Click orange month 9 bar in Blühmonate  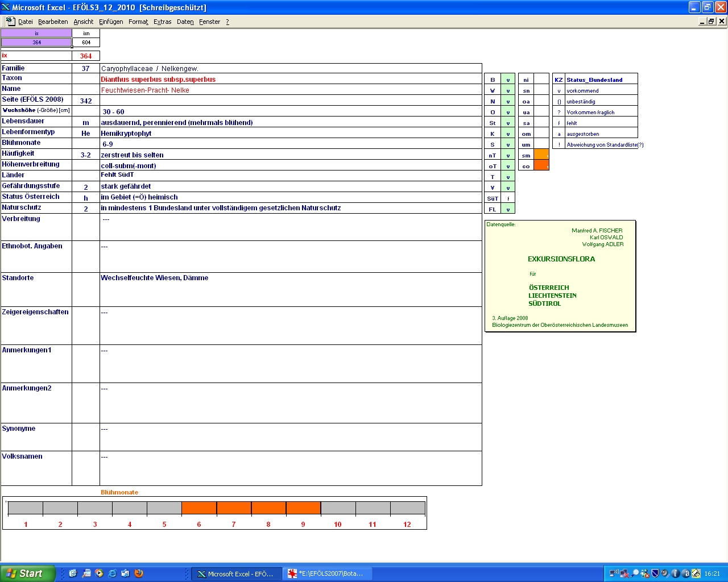point(303,508)
